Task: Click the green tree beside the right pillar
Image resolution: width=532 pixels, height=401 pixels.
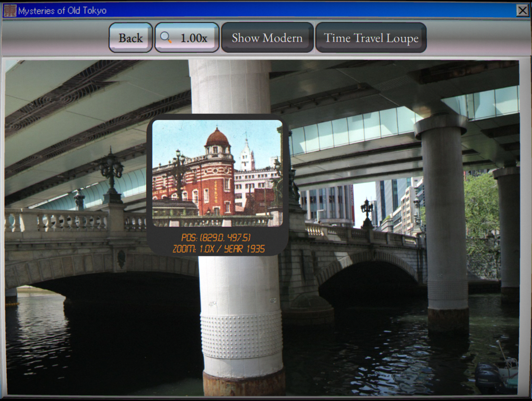Action: click(481, 210)
